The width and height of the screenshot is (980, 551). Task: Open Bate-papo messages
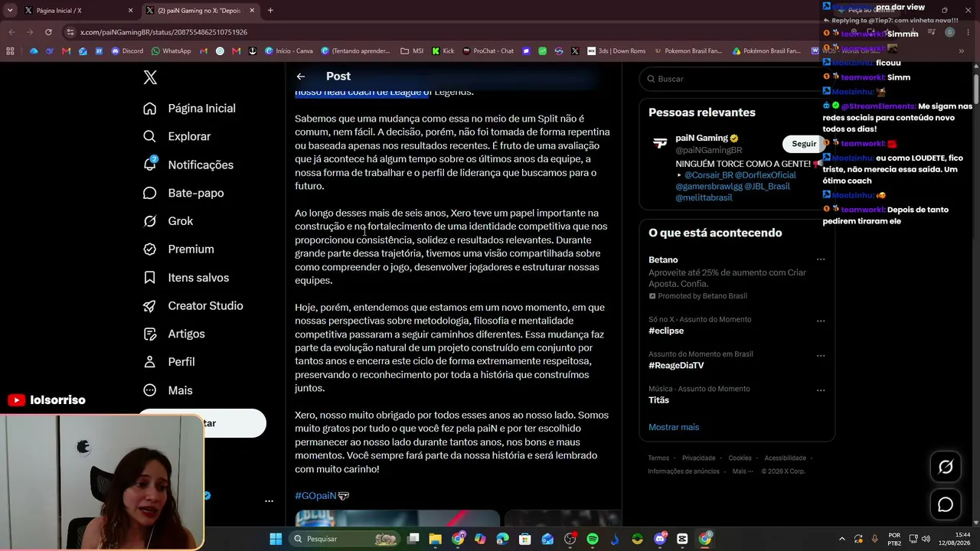(x=184, y=193)
